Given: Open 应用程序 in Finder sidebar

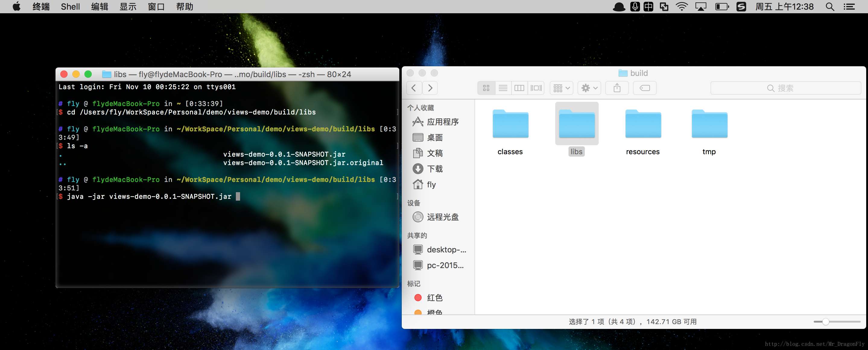Looking at the screenshot, I should click(x=438, y=122).
